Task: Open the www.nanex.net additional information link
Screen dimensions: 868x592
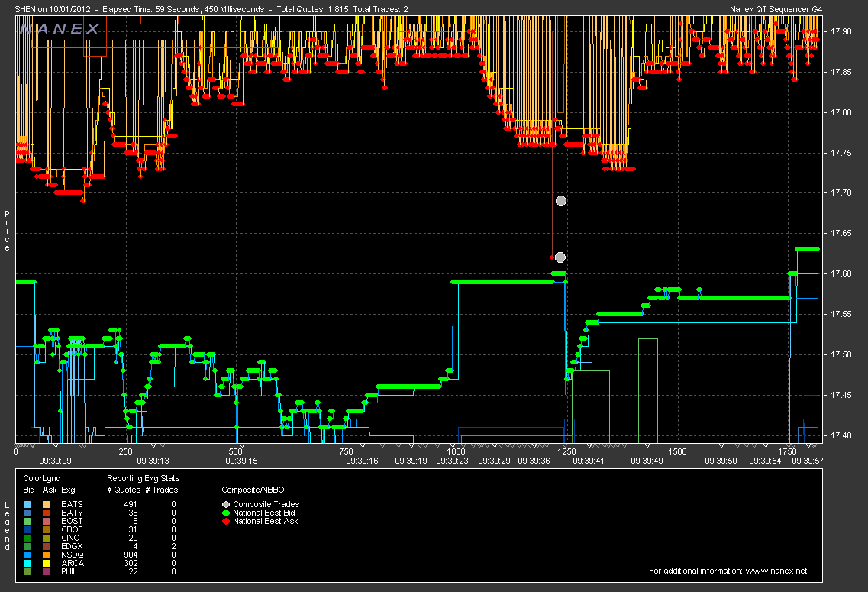Action: pyautogui.click(x=776, y=571)
